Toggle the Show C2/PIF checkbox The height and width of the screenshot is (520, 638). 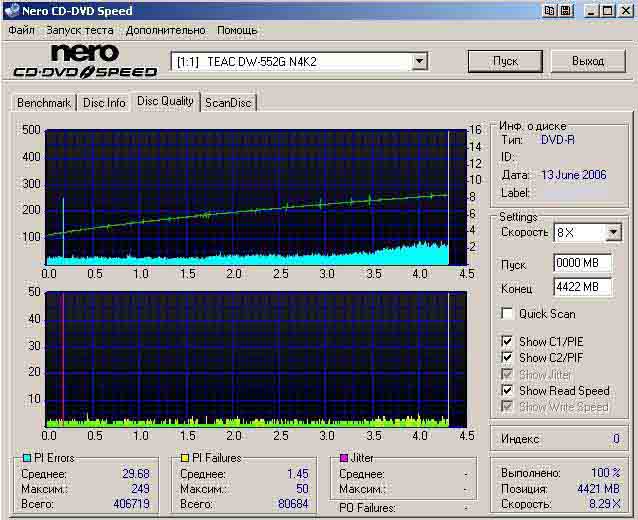point(508,358)
